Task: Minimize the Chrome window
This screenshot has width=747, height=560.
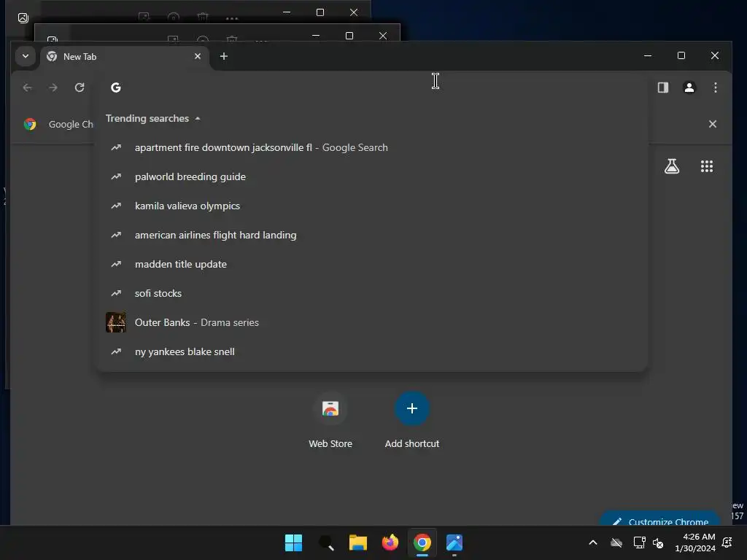Action: 648,55
